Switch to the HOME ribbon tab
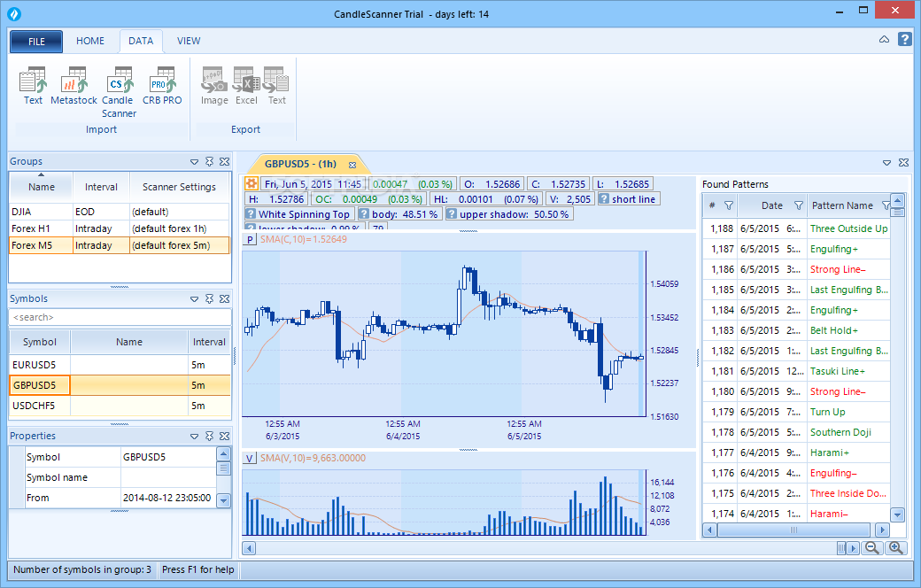The height and width of the screenshot is (588, 921). [x=89, y=41]
